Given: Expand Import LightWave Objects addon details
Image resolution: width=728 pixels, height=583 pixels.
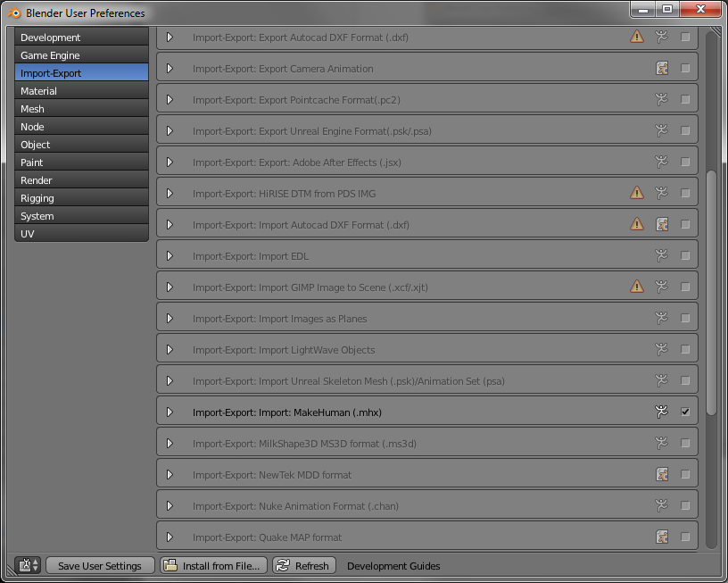Looking at the screenshot, I should (170, 350).
